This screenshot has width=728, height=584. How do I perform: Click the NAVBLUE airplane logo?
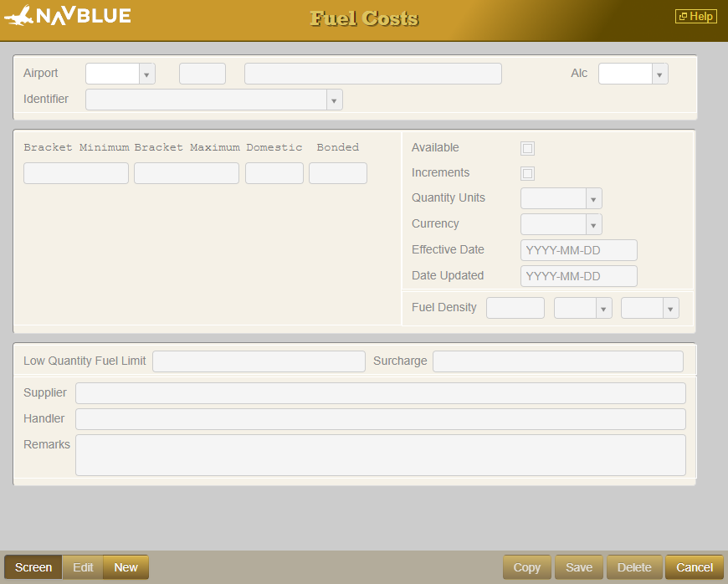(x=68, y=15)
